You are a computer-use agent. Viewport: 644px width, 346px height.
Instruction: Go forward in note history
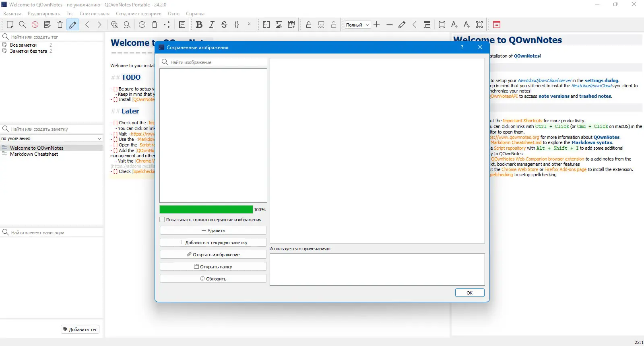[x=100, y=25]
